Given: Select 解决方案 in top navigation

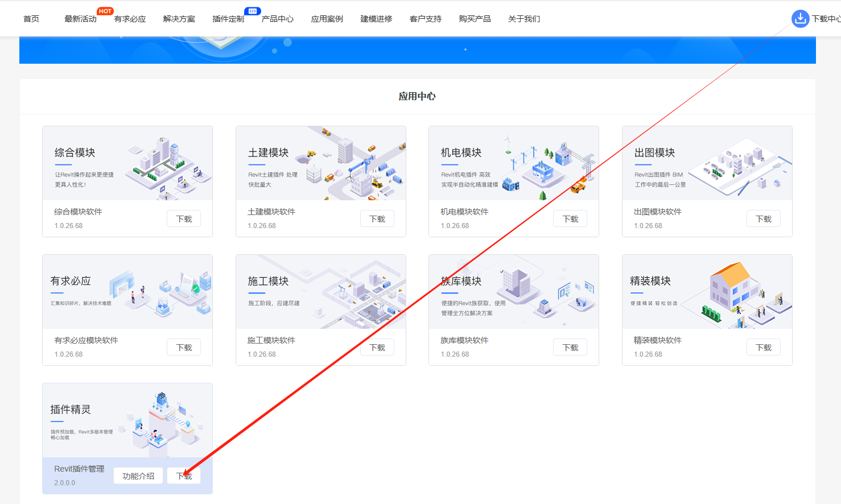Looking at the screenshot, I should pos(179,19).
